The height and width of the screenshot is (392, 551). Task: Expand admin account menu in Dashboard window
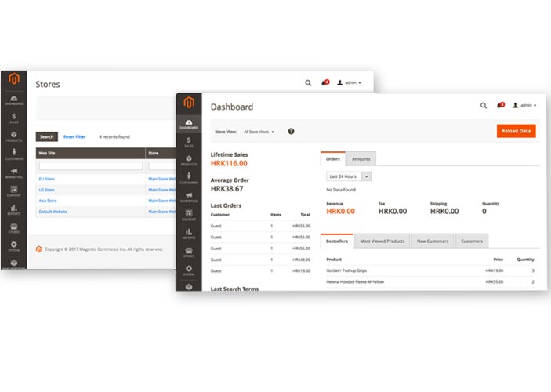(524, 106)
